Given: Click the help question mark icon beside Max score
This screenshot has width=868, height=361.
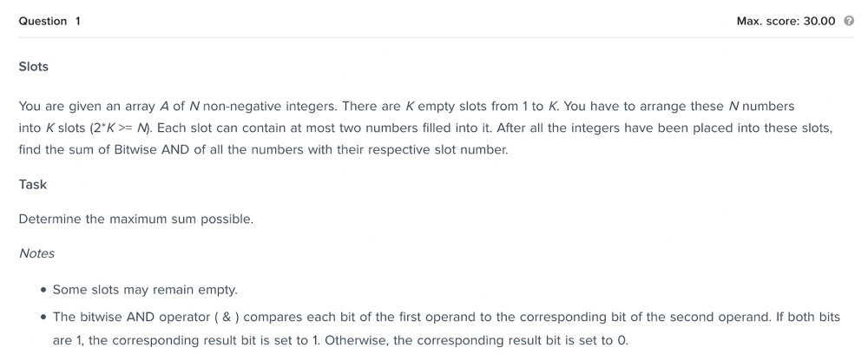Looking at the screenshot, I should pyautogui.click(x=849, y=21).
